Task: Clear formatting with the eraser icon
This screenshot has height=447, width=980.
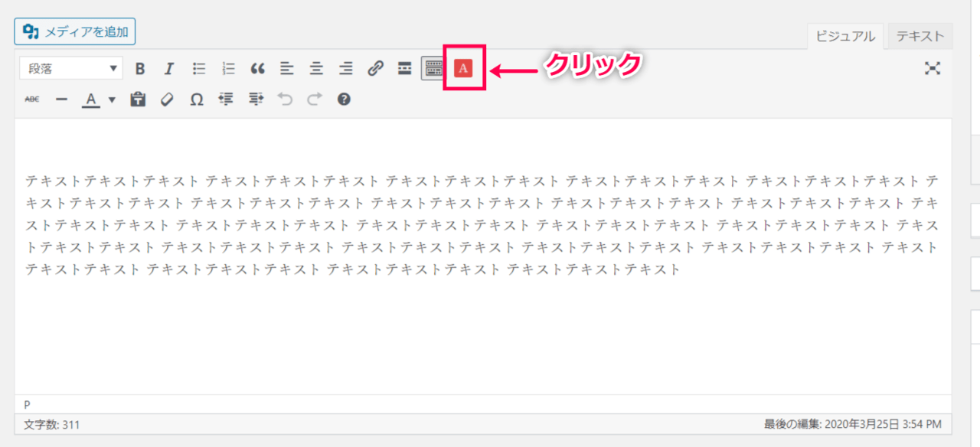Action: [167, 99]
